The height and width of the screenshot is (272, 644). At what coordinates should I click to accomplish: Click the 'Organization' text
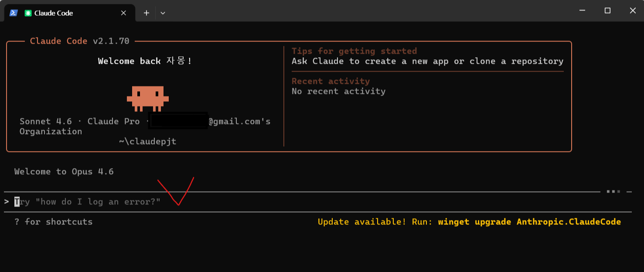(51, 131)
